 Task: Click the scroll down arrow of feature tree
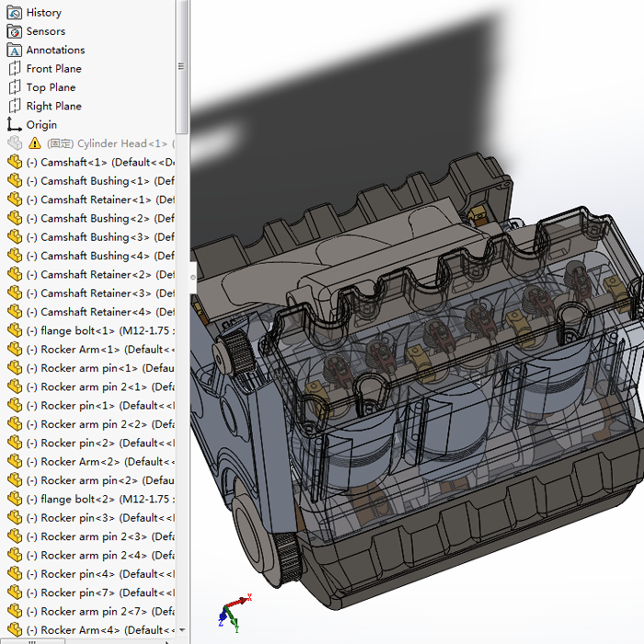tap(182, 630)
